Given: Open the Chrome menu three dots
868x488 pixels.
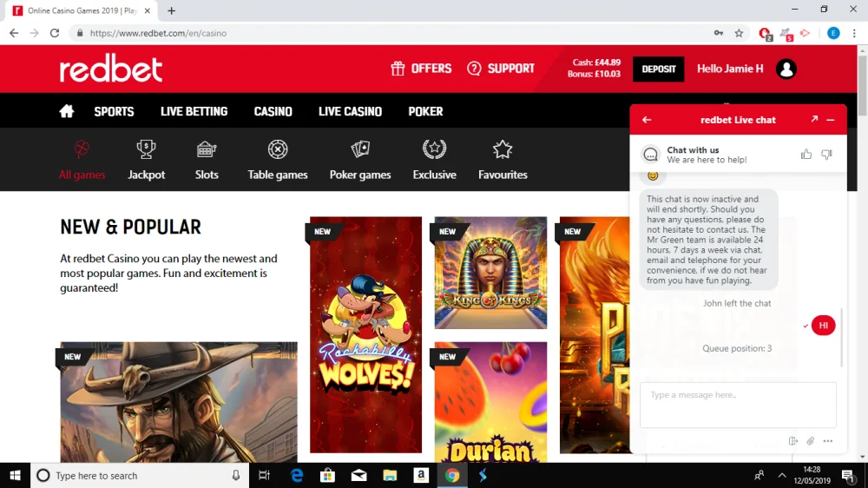Looking at the screenshot, I should click(x=854, y=33).
